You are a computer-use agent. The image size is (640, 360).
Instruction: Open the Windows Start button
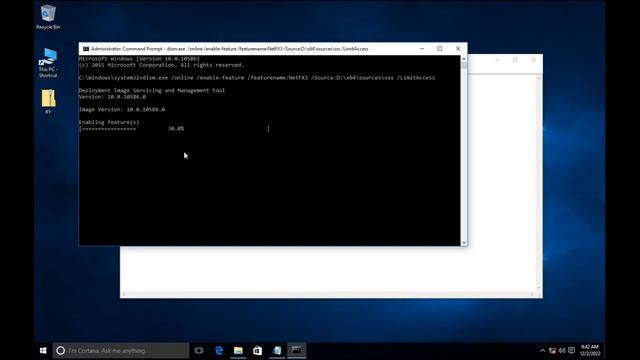click(x=43, y=351)
